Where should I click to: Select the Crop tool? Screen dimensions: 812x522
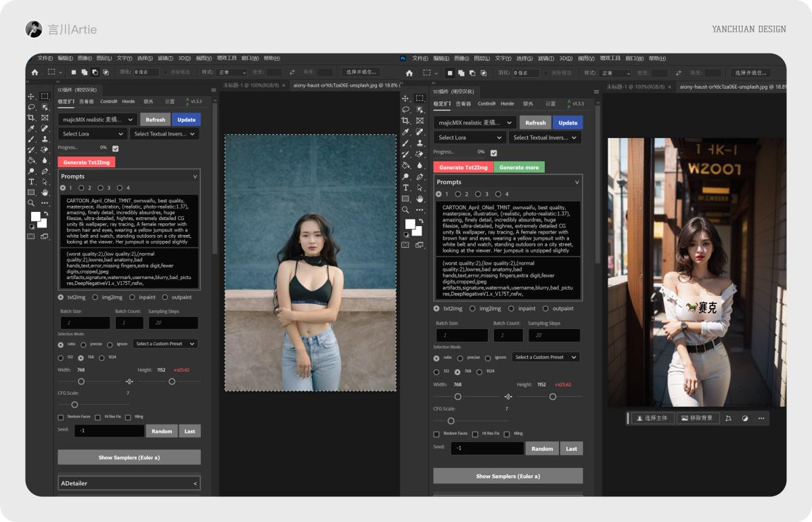tap(30, 117)
